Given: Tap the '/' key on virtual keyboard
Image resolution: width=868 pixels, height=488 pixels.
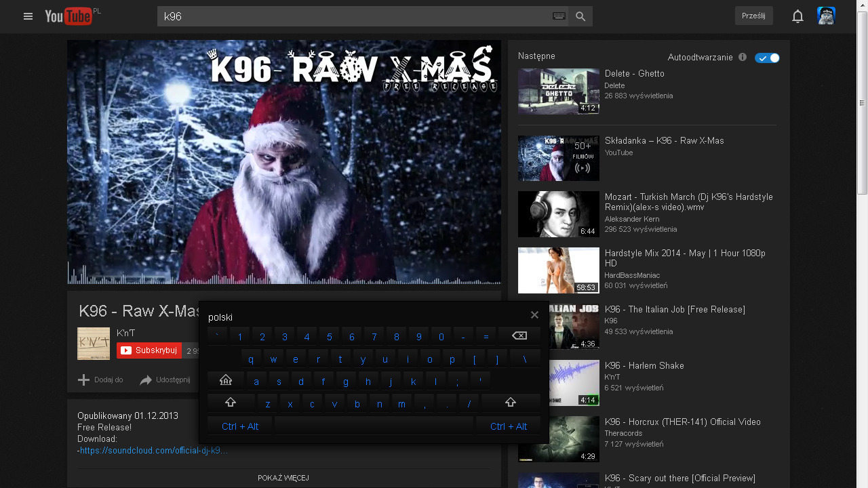Looking at the screenshot, I should pyautogui.click(x=469, y=403).
